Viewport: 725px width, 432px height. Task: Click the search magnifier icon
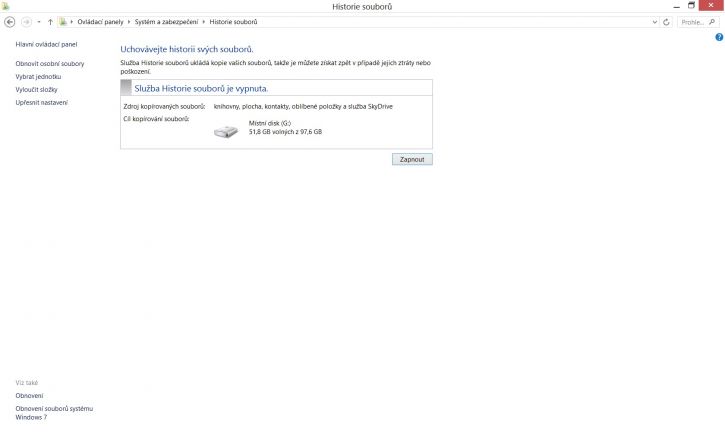[x=712, y=22]
